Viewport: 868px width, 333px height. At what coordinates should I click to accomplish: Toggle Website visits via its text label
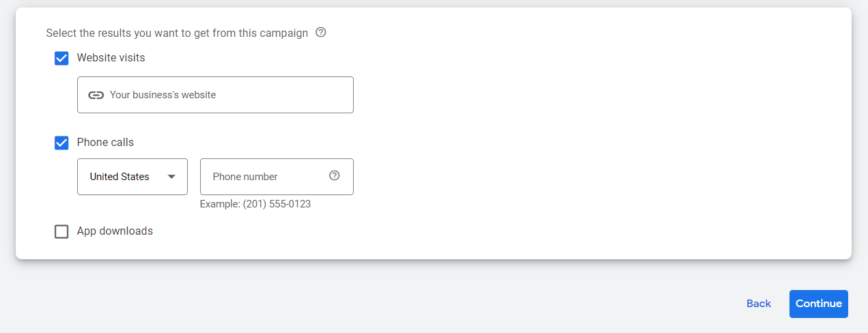tap(111, 58)
